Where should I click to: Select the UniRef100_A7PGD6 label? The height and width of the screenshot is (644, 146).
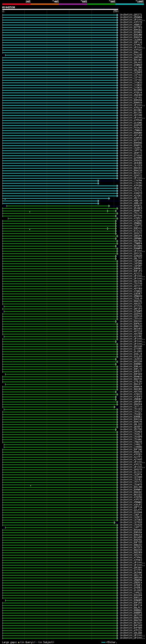pyautogui.click(x=131, y=186)
